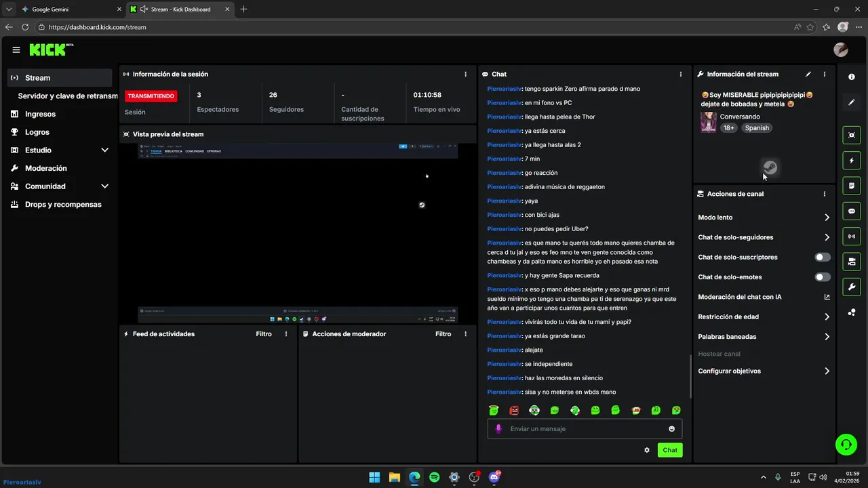Open Windows Start menu

point(374,477)
